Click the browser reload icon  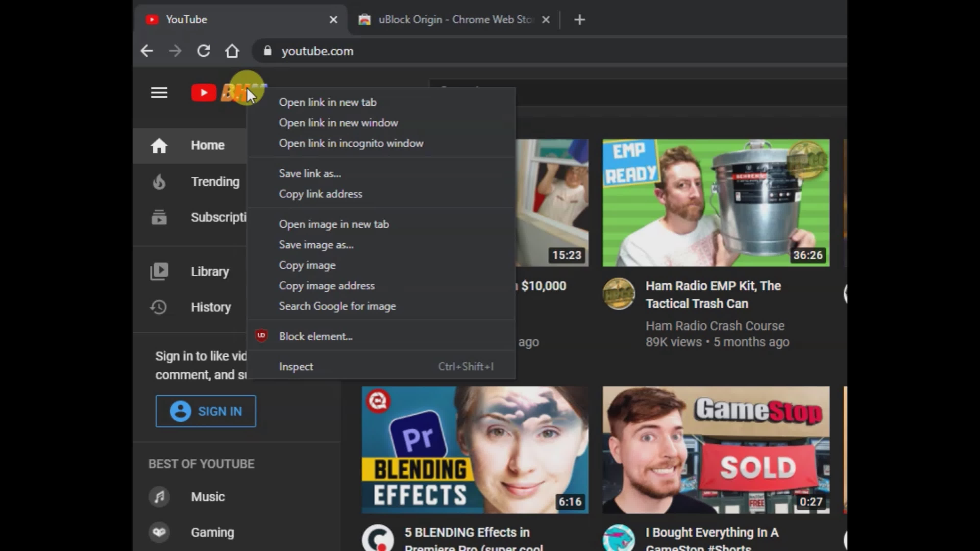point(204,51)
